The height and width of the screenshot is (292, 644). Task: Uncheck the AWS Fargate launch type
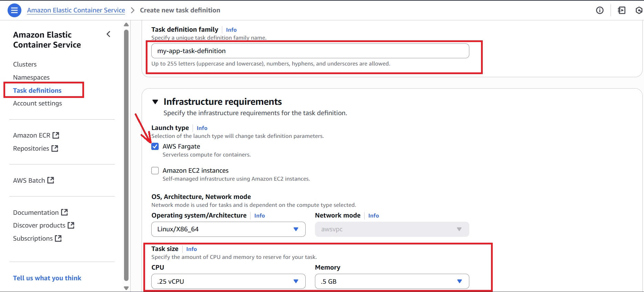(155, 147)
